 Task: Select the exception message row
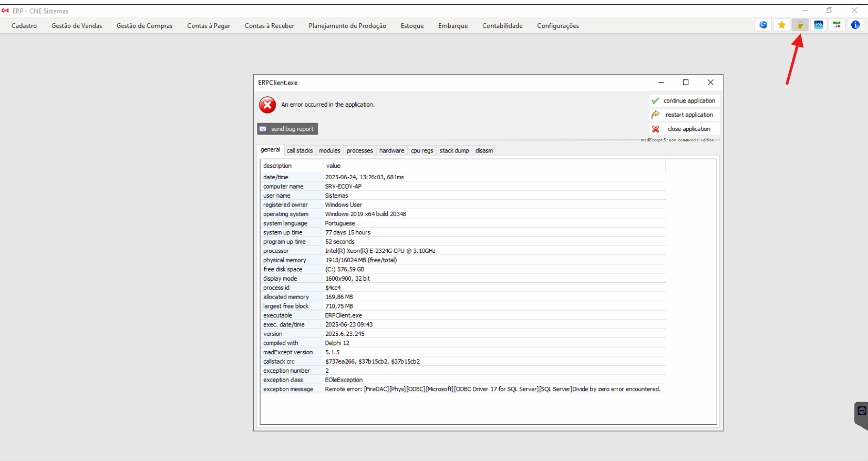pyautogui.click(x=462, y=389)
